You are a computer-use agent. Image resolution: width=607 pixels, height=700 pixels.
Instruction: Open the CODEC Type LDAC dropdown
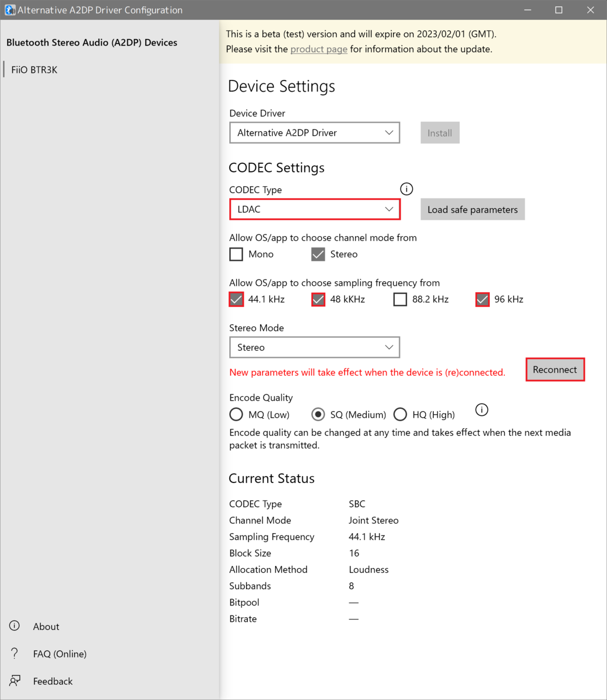(x=315, y=209)
